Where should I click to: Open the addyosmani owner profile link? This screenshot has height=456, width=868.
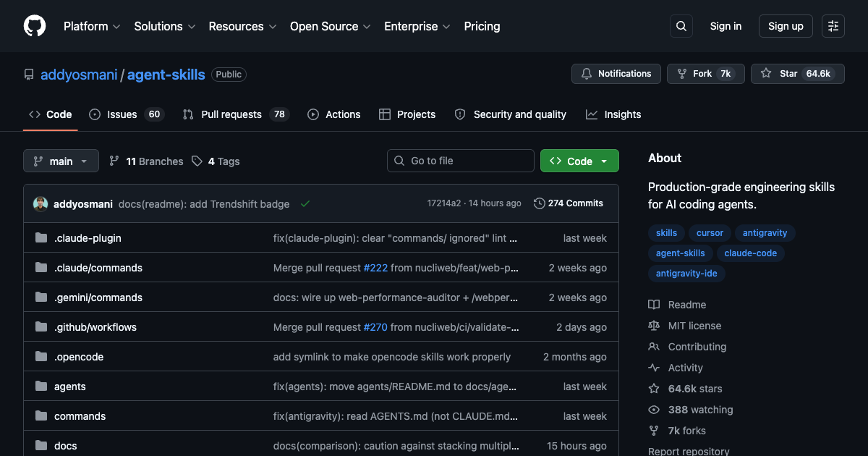tap(79, 75)
